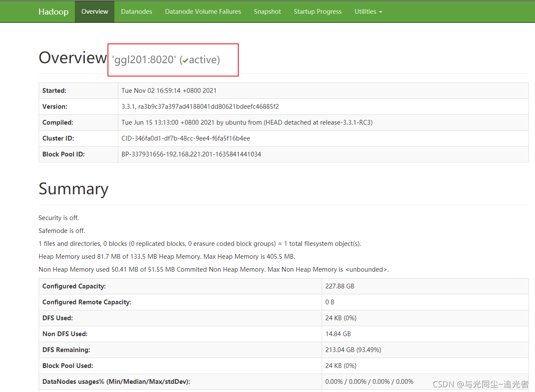The image size is (535, 392).
Task: Click the Block Pool ID value
Action: (191, 154)
